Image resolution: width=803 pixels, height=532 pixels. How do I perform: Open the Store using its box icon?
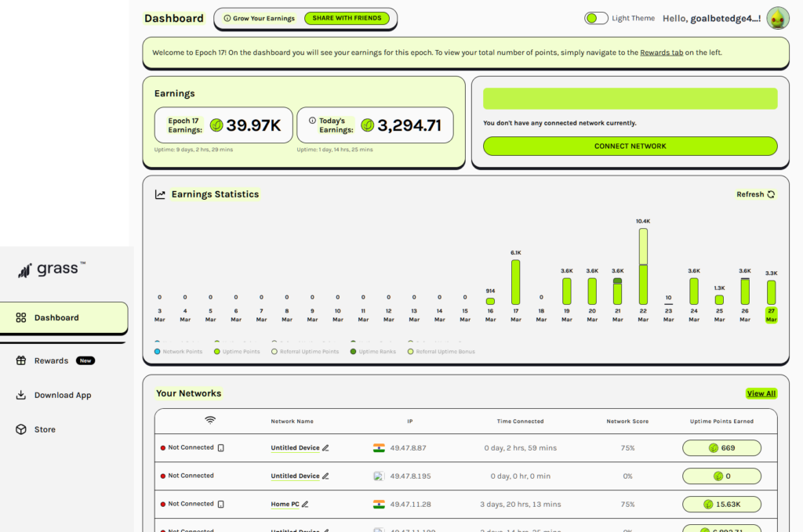(20, 429)
